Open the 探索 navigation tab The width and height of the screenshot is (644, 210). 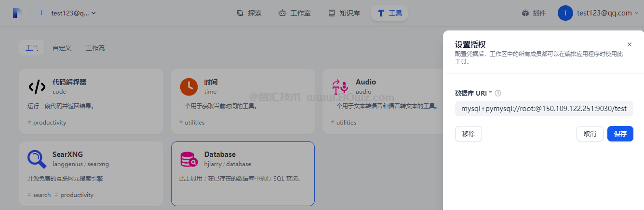(x=249, y=13)
